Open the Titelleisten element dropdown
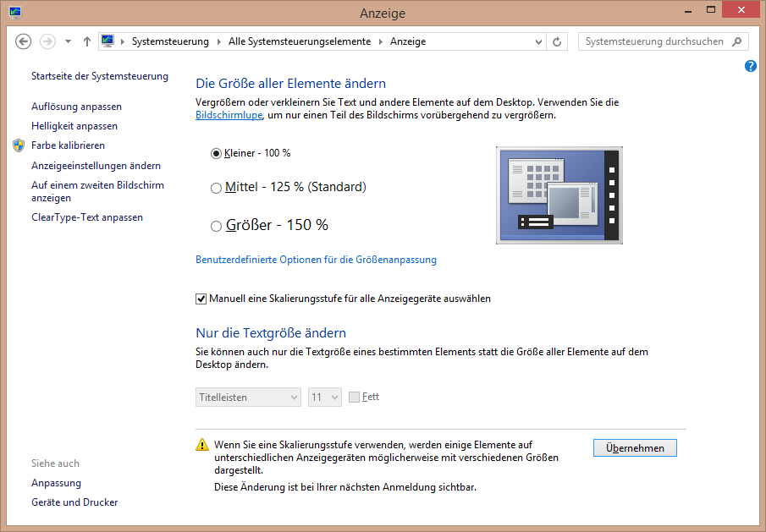766x532 pixels. point(248,398)
